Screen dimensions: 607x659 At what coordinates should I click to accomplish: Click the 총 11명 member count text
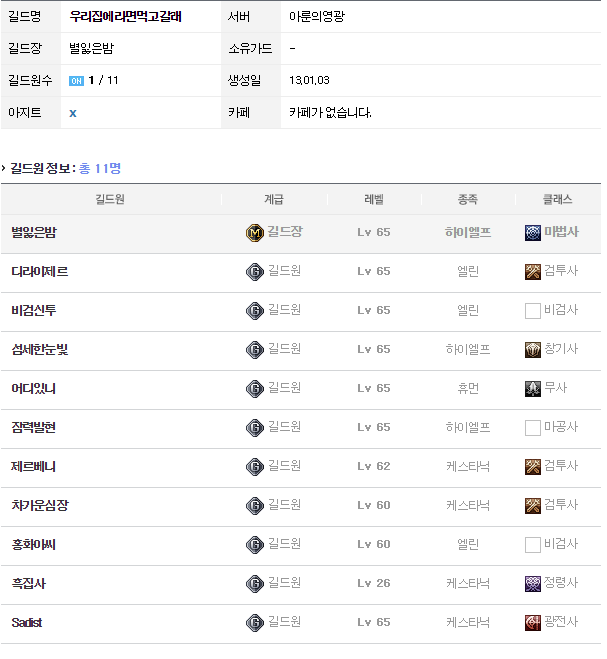coord(100,168)
